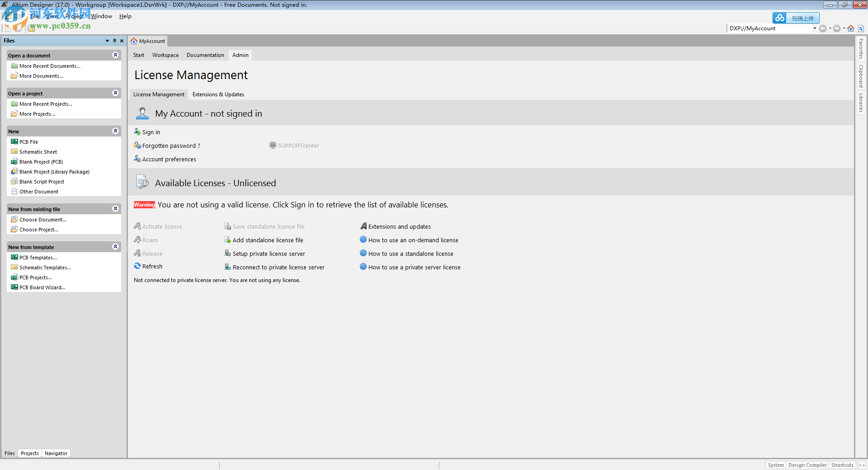
Task: Switch to the Documentation tab
Action: coord(205,55)
